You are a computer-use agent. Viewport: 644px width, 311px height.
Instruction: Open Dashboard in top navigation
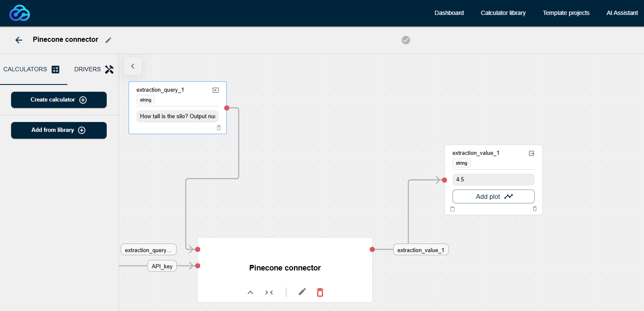coord(449,13)
